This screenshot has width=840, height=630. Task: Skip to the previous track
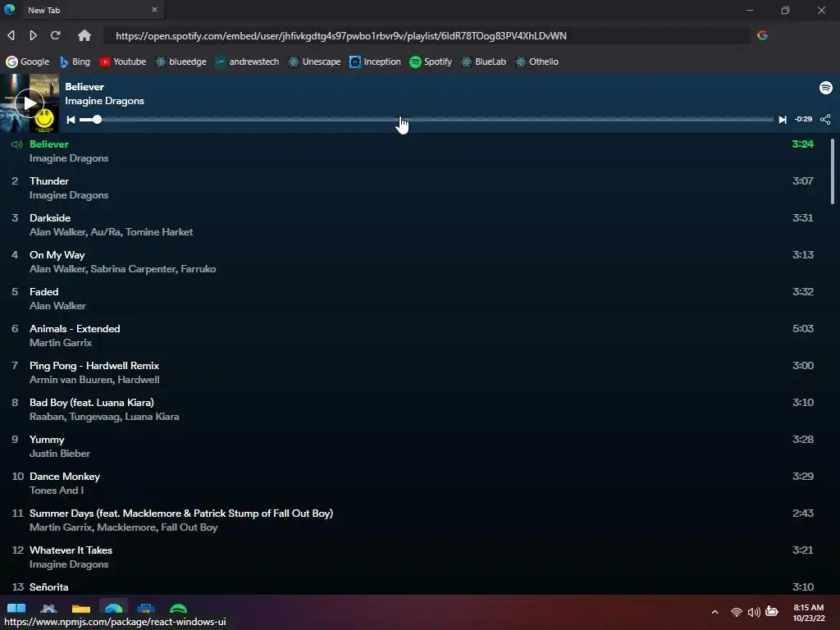[71, 120]
